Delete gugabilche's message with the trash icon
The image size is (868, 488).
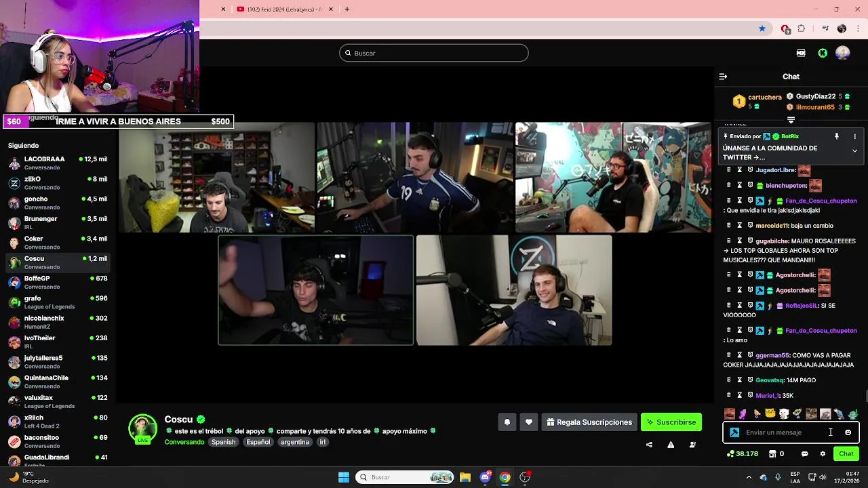(x=729, y=241)
